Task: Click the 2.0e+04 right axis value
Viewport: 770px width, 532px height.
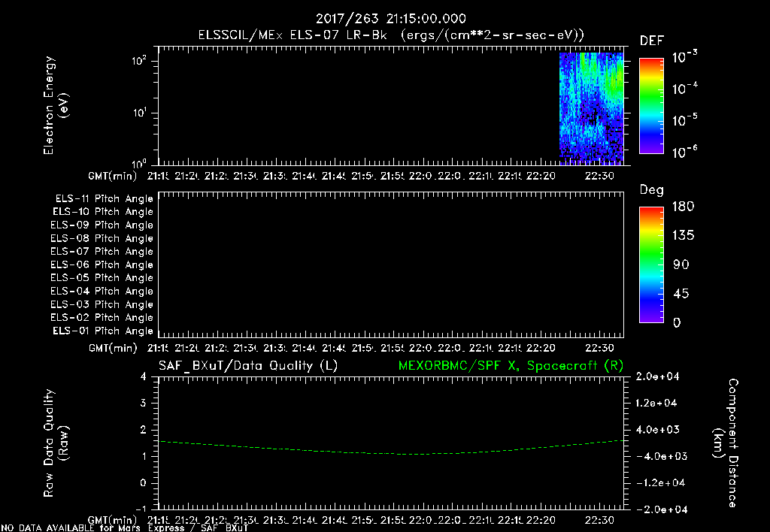Action: [x=658, y=376]
